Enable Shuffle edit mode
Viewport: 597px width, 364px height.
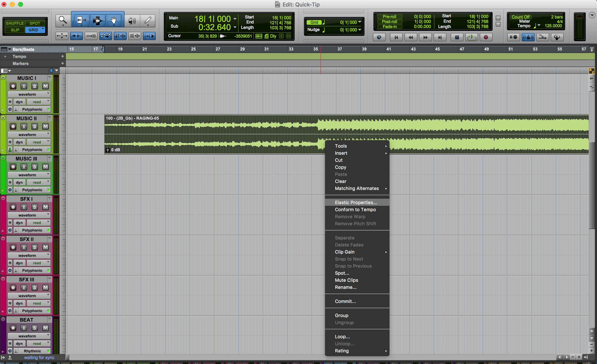[15, 23]
